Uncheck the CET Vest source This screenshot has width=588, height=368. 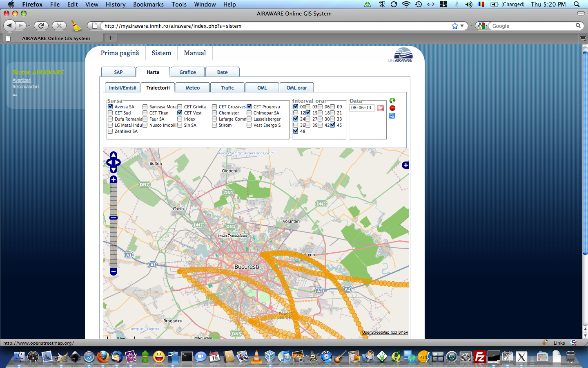[180, 113]
